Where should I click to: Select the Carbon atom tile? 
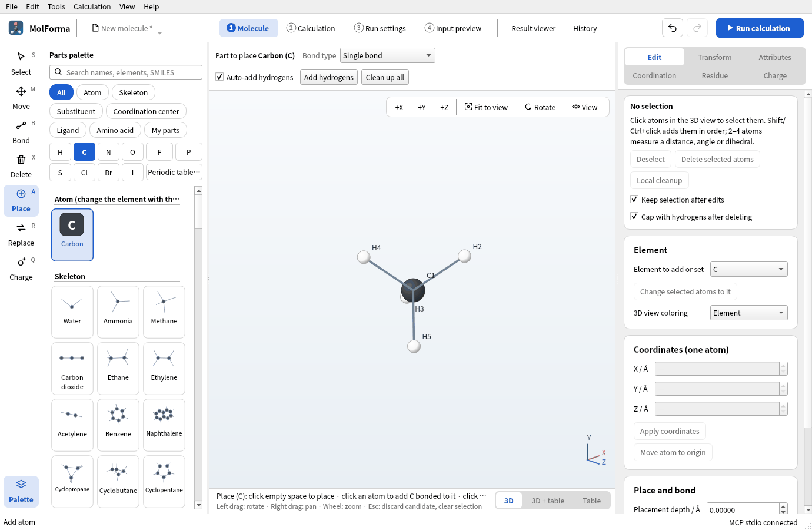pos(72,235)
